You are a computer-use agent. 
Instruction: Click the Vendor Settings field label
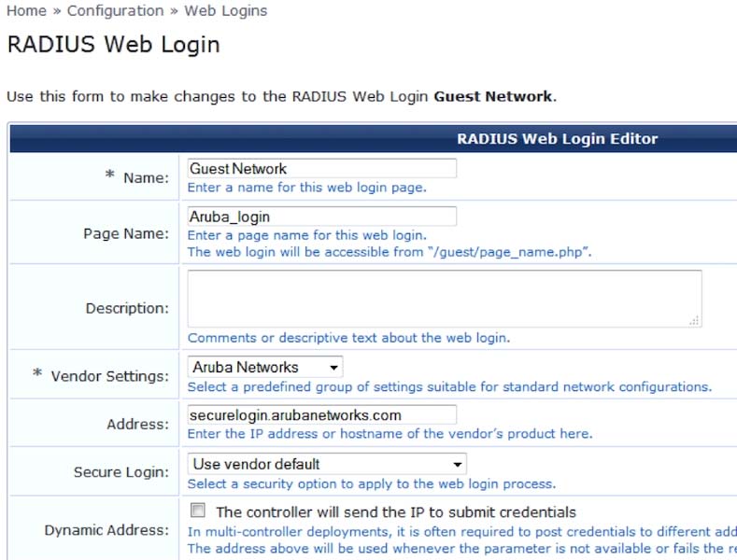[109, 376]
